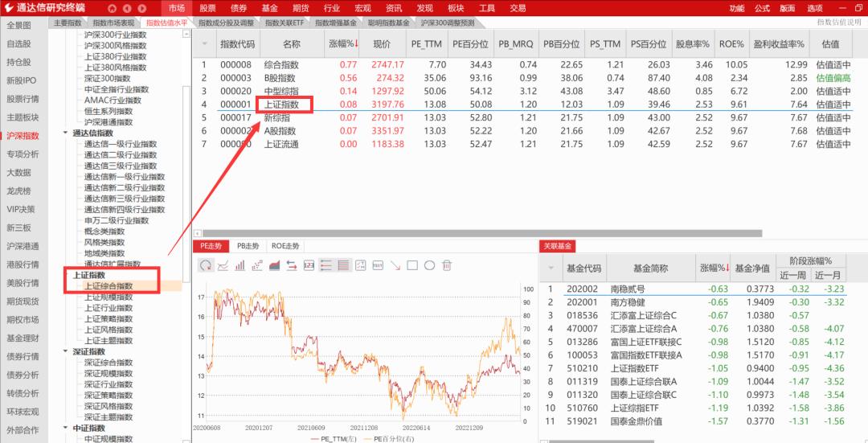Screen dimensions: 868x443
Task: Click fund 上证指数ETF in the 关联基金 list
Action: (635, 368)
